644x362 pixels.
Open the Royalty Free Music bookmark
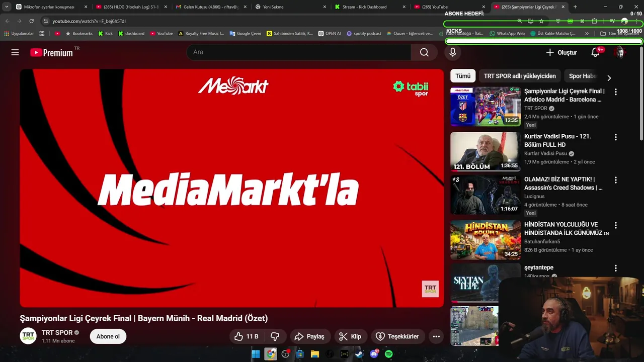pos(201,34)
